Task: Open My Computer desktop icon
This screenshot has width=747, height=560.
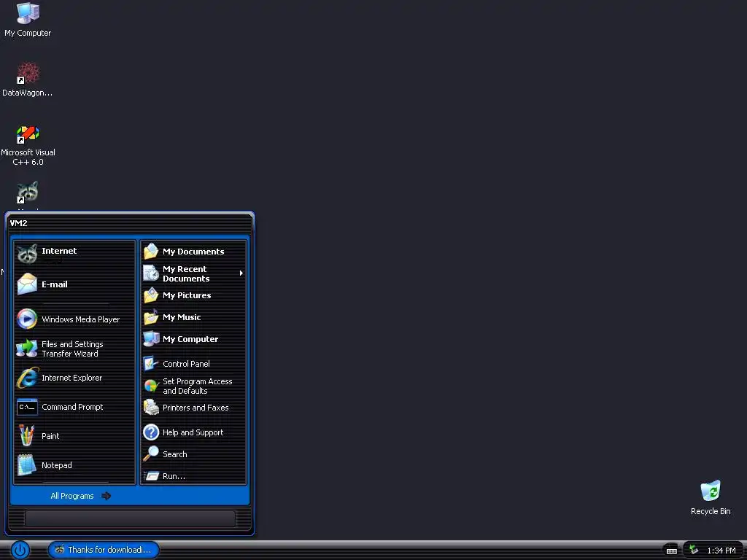Action: click(x=28, y=20)
